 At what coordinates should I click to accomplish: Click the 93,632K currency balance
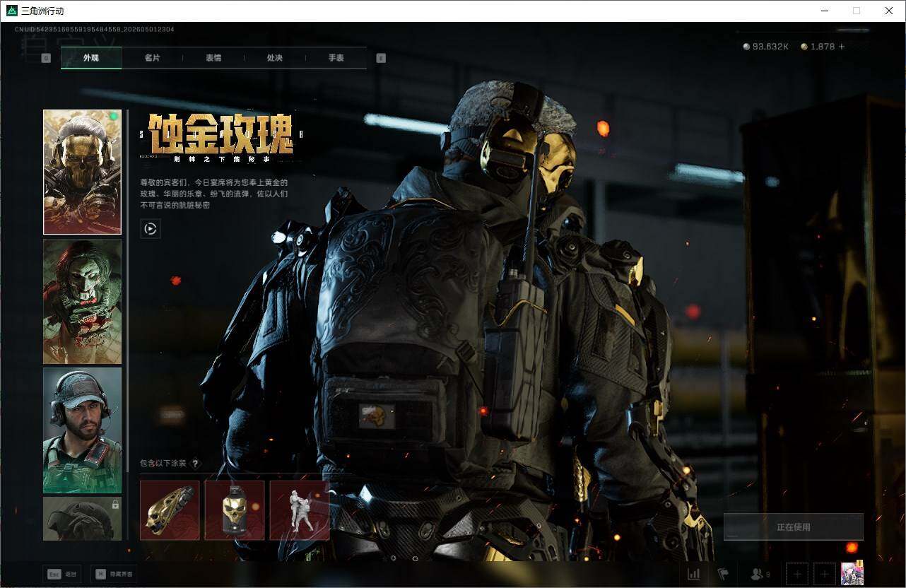click(x=770, y=47)
